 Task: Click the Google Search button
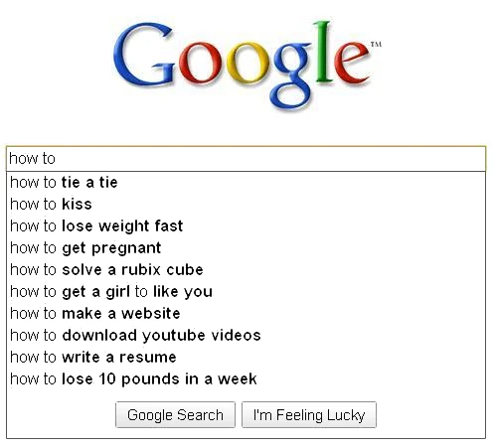pyautogui.click(x=175, y=415)
